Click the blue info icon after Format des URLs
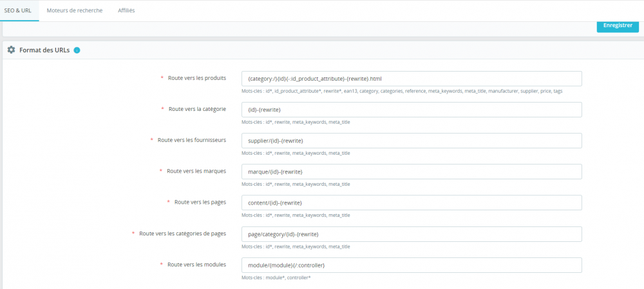 (77, 50)
